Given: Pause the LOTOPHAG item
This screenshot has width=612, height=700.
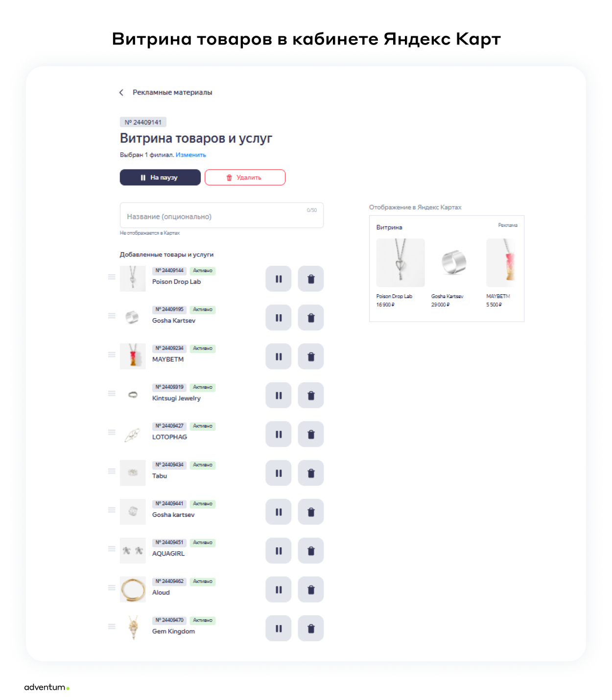Looking at the screenshot, I should tap(278, 434).
